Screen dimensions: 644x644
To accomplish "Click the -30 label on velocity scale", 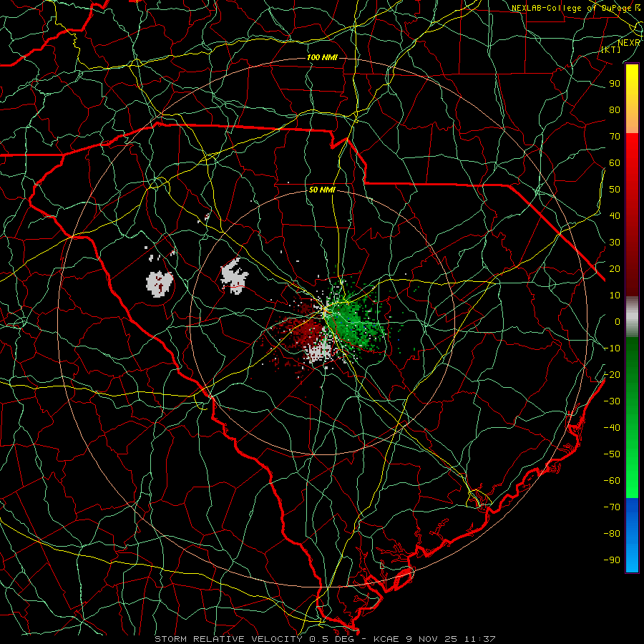I will click(x=612, y=401).
